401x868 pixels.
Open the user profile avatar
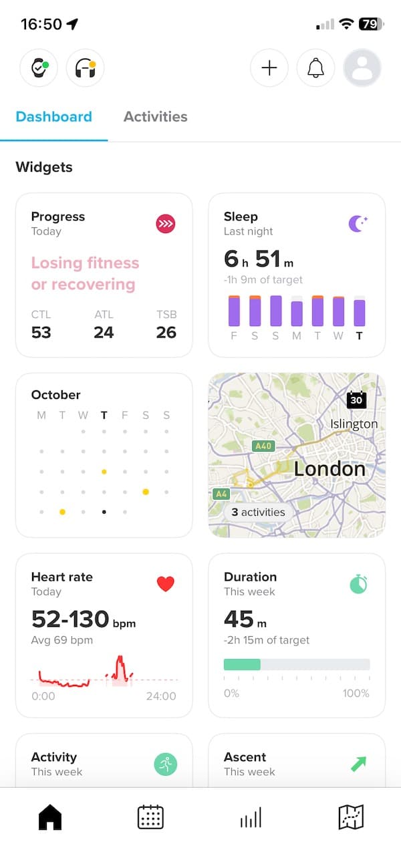pyautogui.click(x=362, y=67)
